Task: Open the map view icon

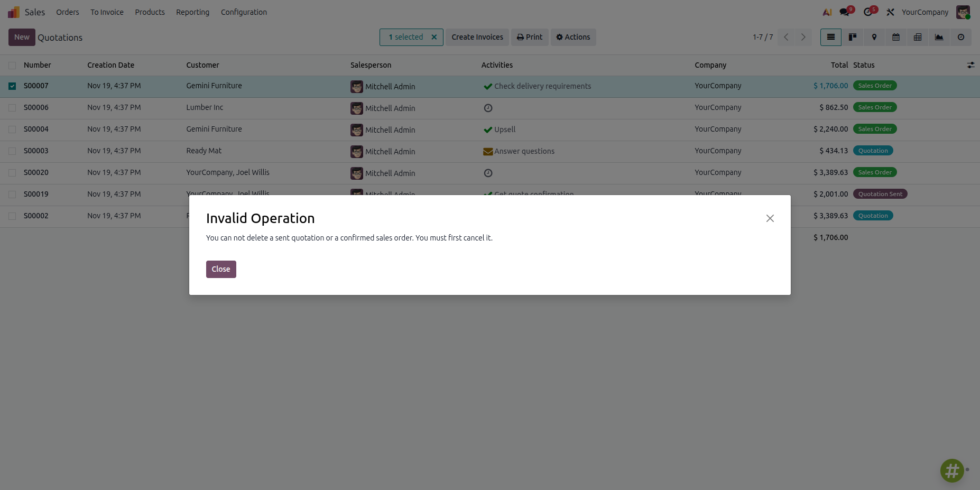Action: 874,37
